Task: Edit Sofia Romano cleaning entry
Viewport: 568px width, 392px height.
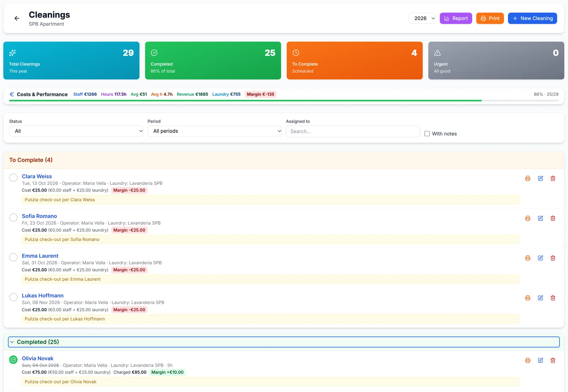Action: pos(540,218)
